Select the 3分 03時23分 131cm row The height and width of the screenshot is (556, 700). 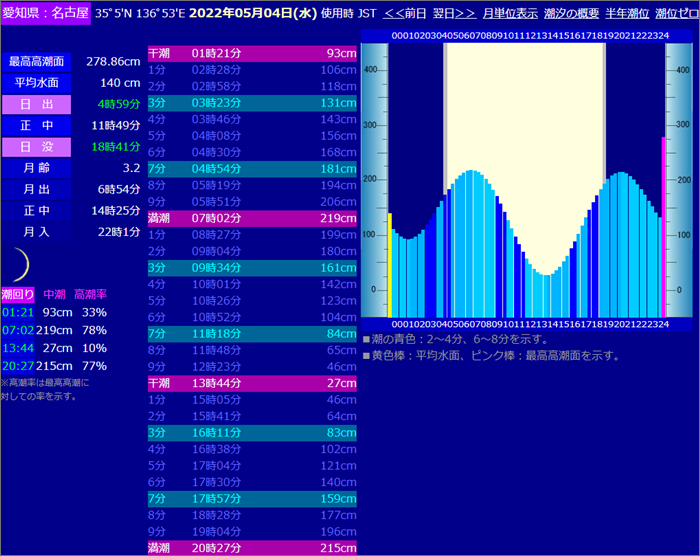tap(252, 103)
